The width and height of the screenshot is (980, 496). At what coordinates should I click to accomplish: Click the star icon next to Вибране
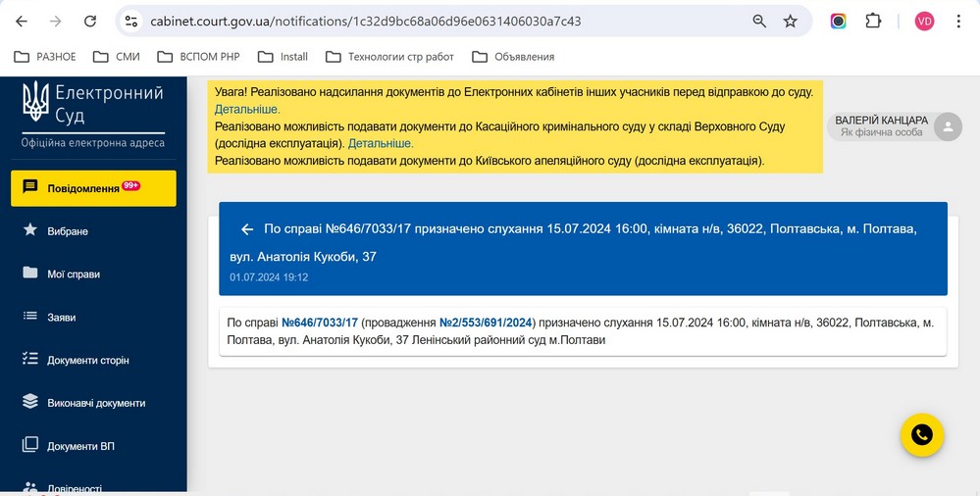[x=30, y=230]
